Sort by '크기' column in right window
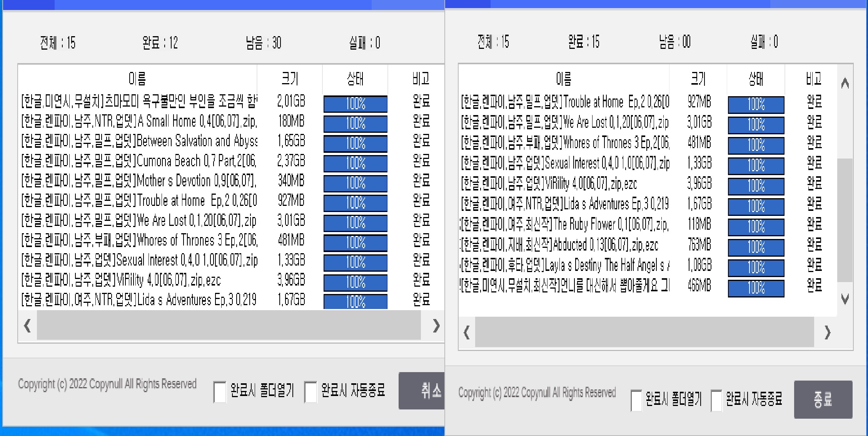Viewport: 868px width, 436px height. (x=698, y=79)
